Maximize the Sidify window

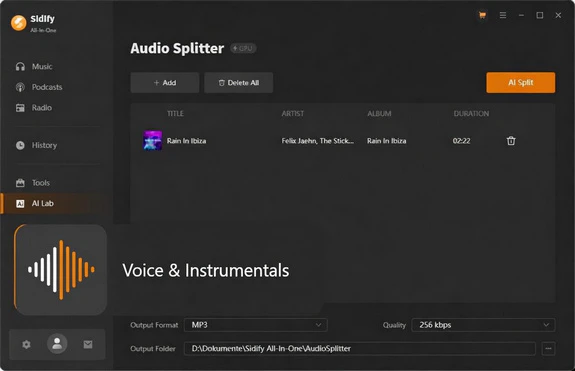coord(540,15)
